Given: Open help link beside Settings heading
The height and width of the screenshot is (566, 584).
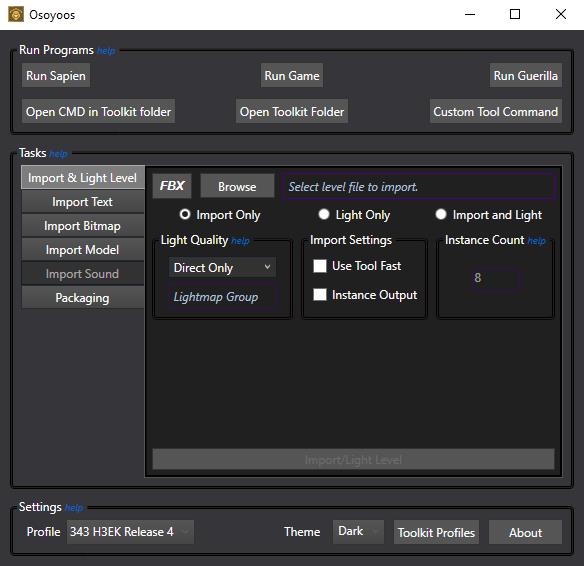Looking at the screenshot, I should [73, 508].
